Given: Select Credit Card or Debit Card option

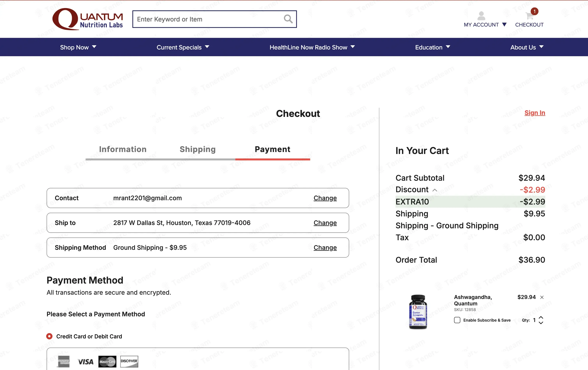Looking at the screenshot, I should (49, 336).
